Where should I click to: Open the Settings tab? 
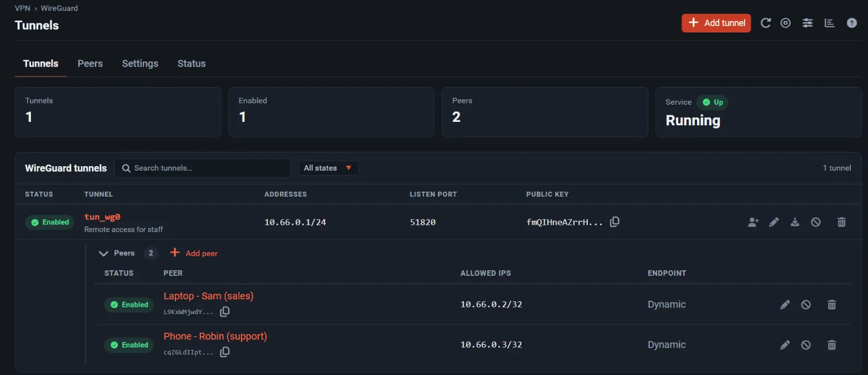pyautogui.click(x=140, y=64)
